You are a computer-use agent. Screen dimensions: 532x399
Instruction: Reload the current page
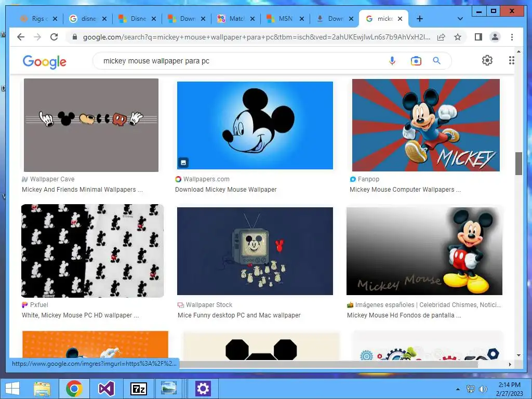tap(54, 37)
